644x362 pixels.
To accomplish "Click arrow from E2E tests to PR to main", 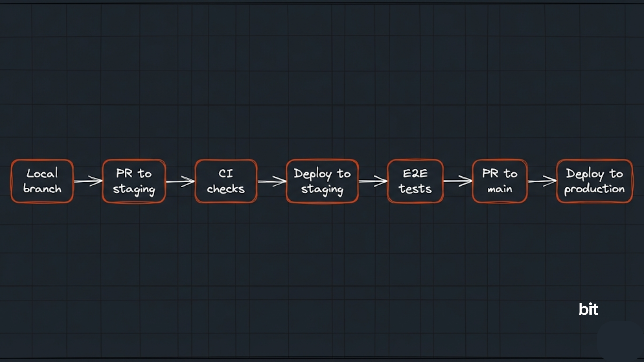I will click(x=458, y=181).
